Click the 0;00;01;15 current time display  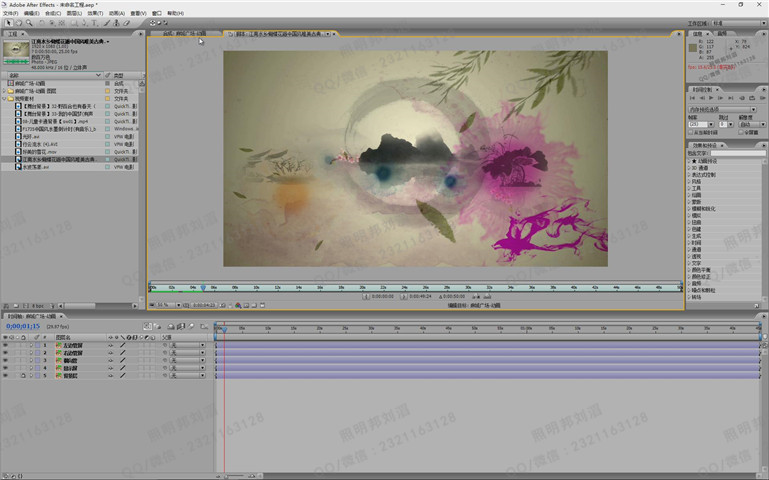[x=23, y=326]
